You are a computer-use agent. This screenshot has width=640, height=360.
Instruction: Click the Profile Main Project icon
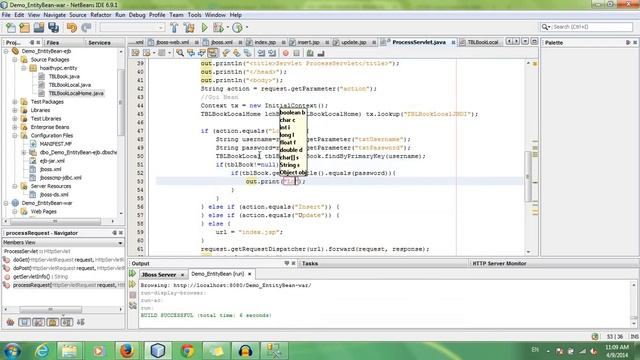pyautogui.click(x=237, y=27)
